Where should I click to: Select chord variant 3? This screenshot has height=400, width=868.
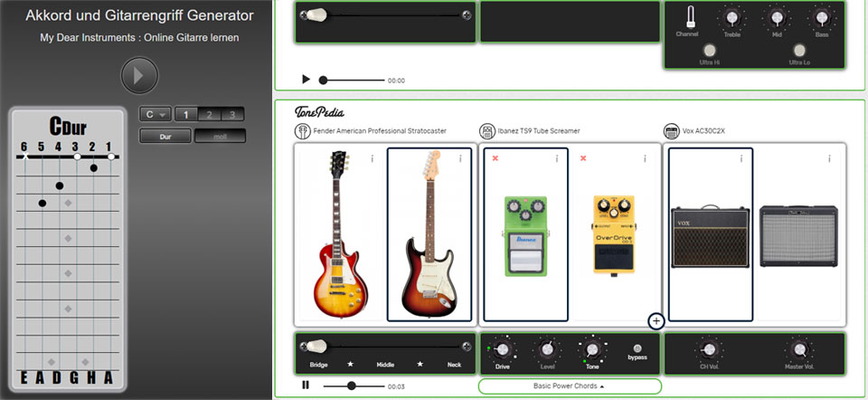(x=232, y=115)
